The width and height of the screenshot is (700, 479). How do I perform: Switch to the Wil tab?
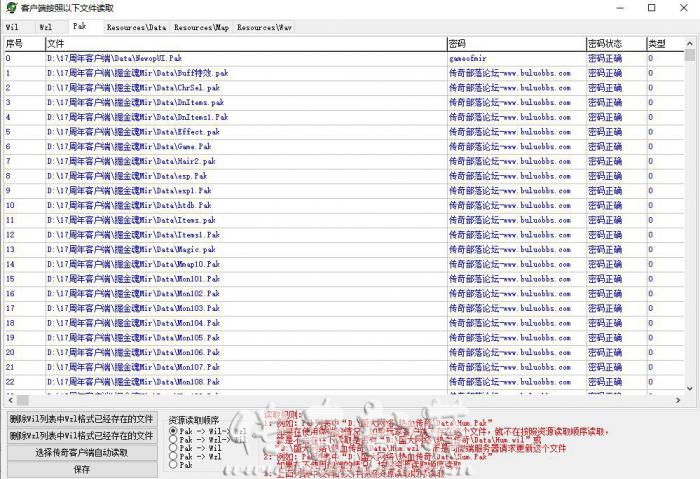click(x=14, y=27)
